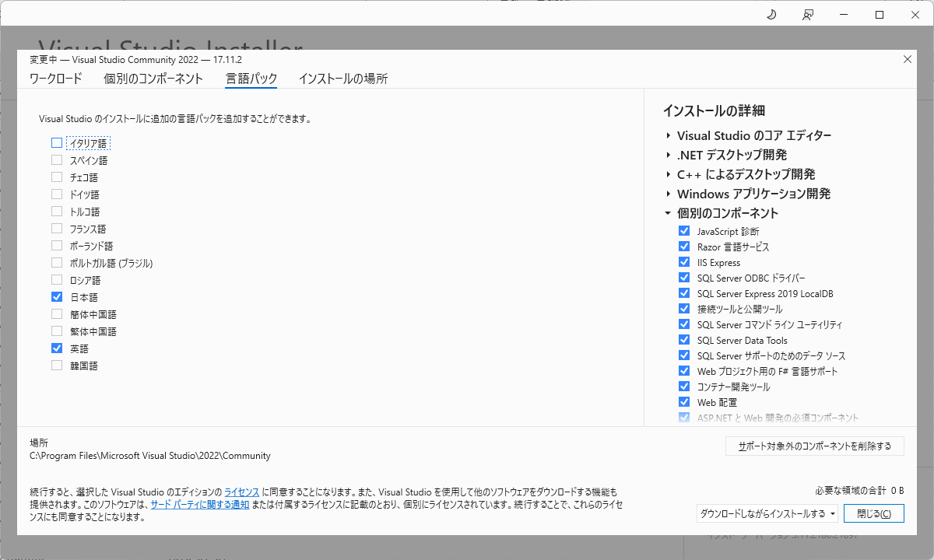Click the install path C:\Program Files\Microsoft Visual Studio\2022\Community
This screenshot has width=934, height=560.
(150, 456)
